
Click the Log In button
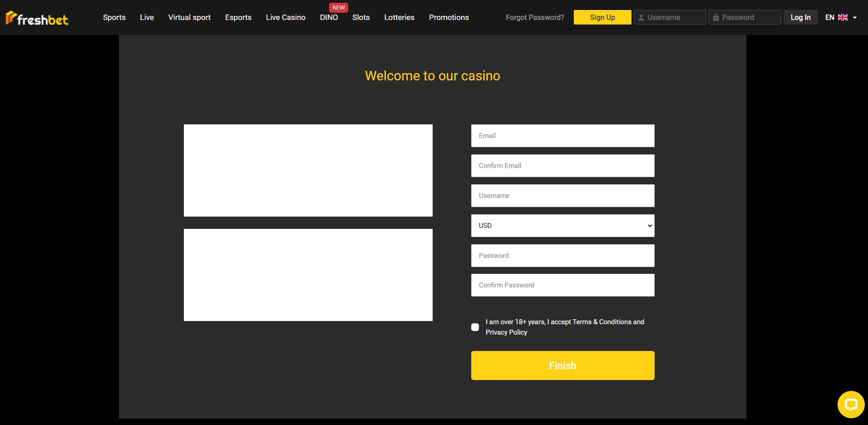[800, 17]
